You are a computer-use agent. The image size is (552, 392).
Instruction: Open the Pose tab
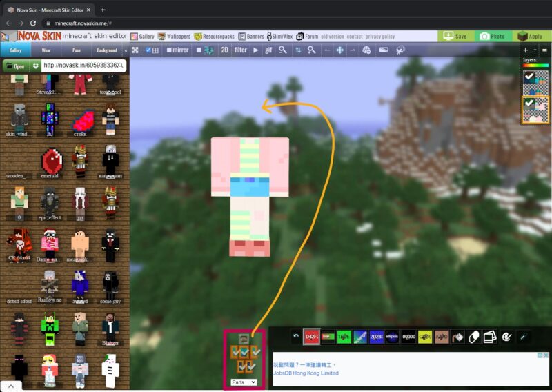click(x=77, y=50)
